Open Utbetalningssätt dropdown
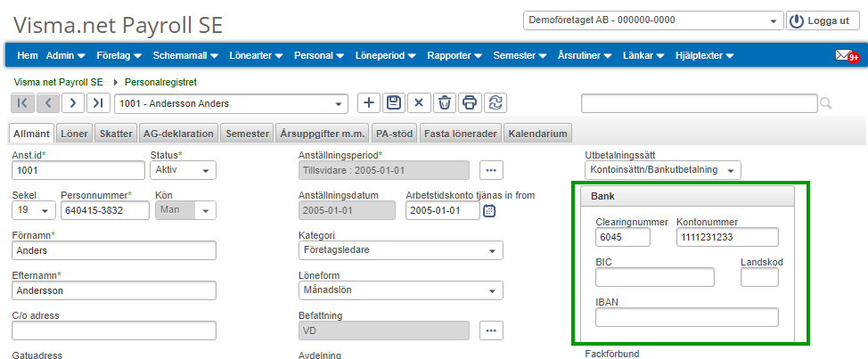The image size is (868, 359). pyautogui.click(x=663, y=170)
